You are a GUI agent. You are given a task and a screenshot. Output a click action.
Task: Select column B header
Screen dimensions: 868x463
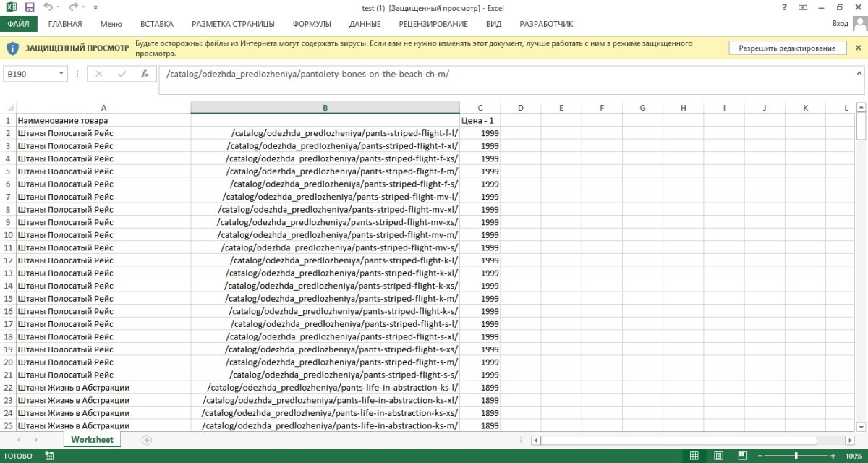coord(325,108)
